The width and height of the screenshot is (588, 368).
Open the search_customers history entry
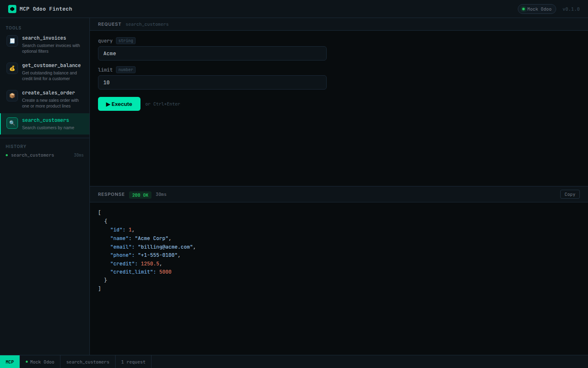pos(45,155)
